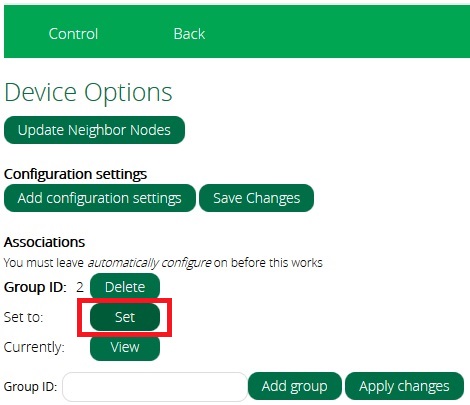Delete association Group ID 2

point(125,287)
